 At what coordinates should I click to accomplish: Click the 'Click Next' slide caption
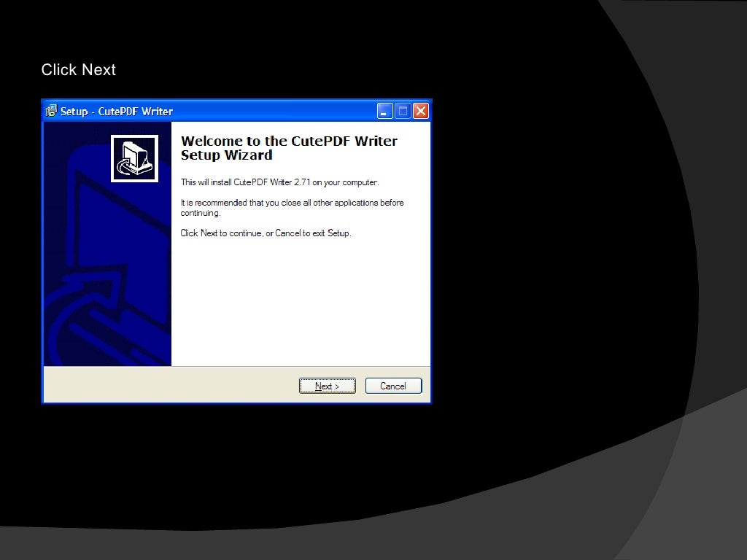[x=79, y=69]
